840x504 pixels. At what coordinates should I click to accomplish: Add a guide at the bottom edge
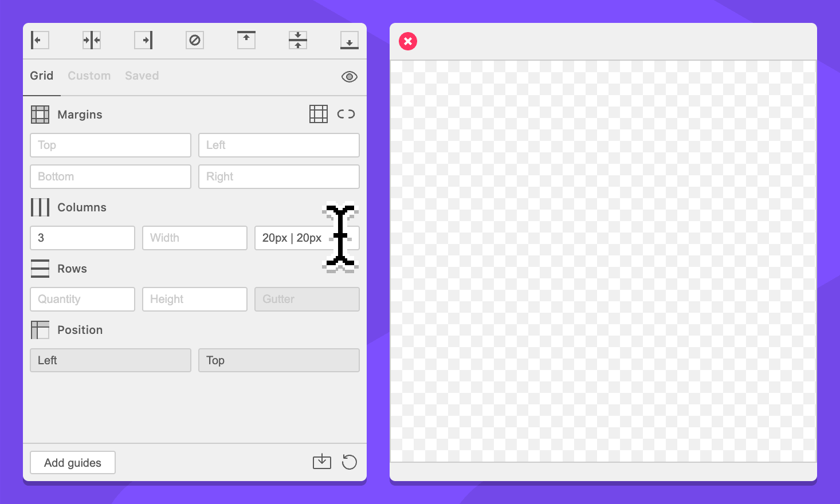pyautogui.click(x=349, y=40)
